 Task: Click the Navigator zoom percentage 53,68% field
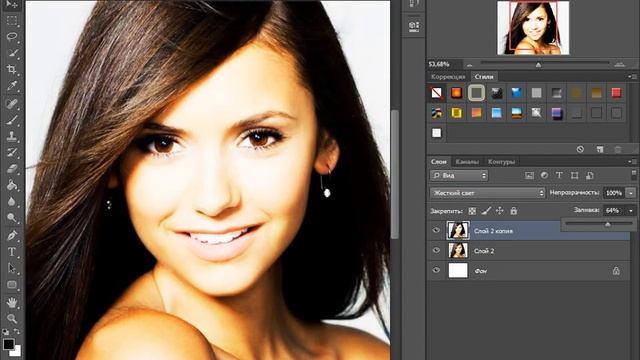coord(444,64)
